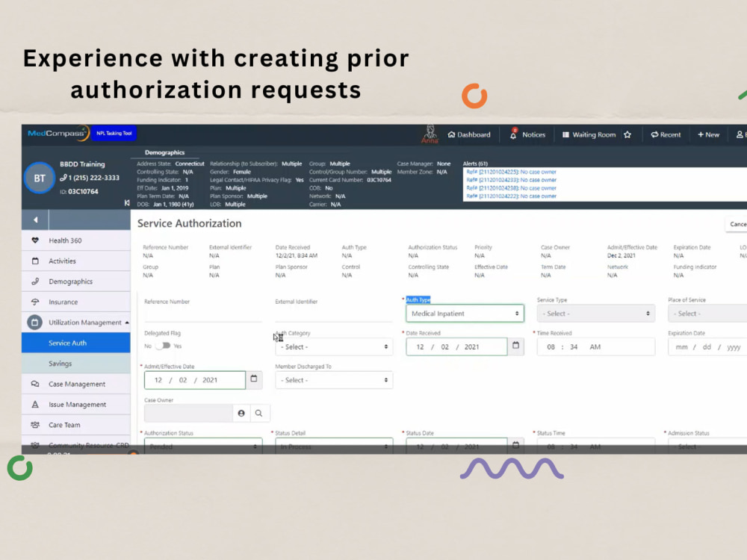The height and width of the screenshot is (560, 747).
Task: Click the Issue Management warning icon
Action: point(35,404)
